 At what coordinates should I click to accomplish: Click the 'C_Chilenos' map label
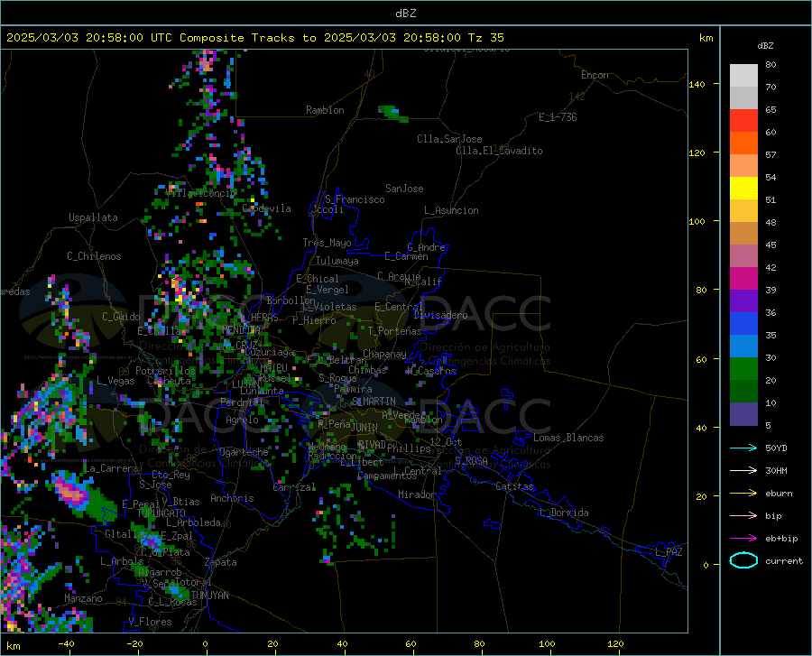click(x=94, y=256)
